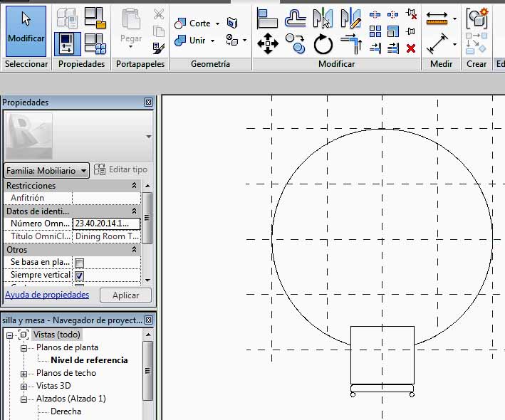This screenshot has height=420, width=505.
Task: Click the Move tool with four arrows
Action: tap(267, 44)
